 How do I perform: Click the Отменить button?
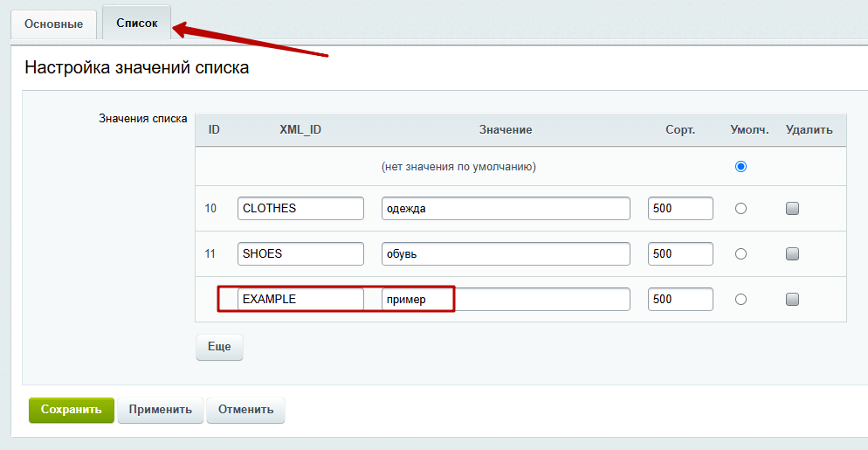coord(245,410)
